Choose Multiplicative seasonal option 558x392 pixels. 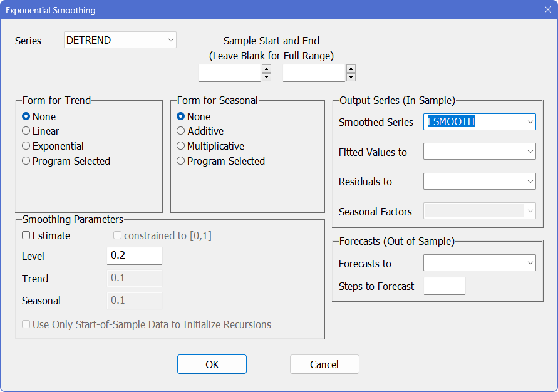click(x=181, y=146)
